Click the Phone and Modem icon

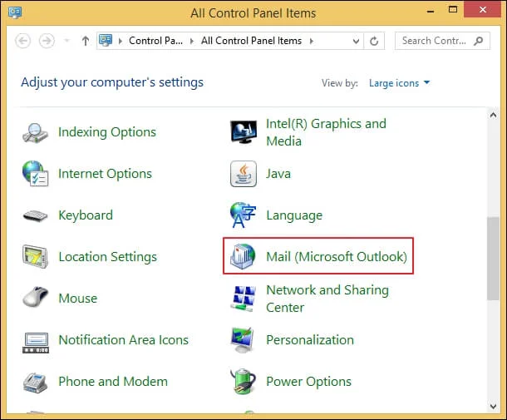[x=35, y=383]
